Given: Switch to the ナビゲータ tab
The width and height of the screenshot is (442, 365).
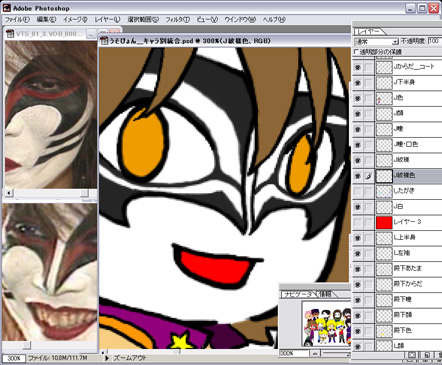Looking at the screenshot, I should [x=298, y=294].
